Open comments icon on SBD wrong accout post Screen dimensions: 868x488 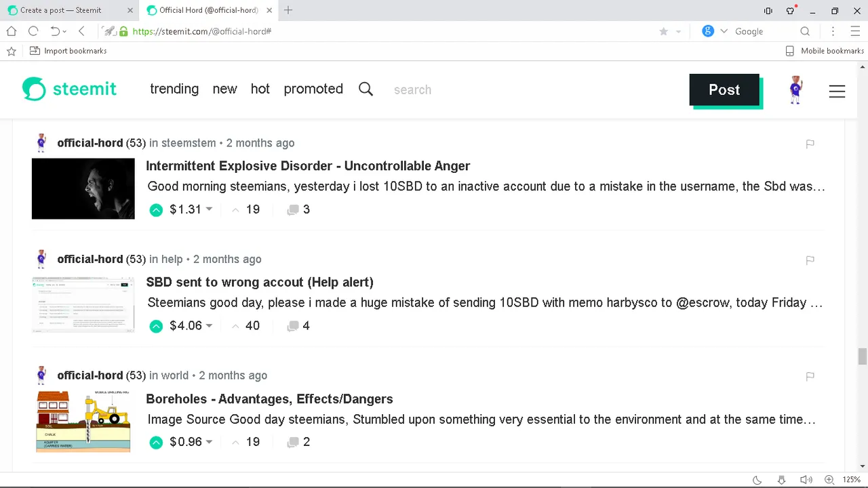click(293, 326)
